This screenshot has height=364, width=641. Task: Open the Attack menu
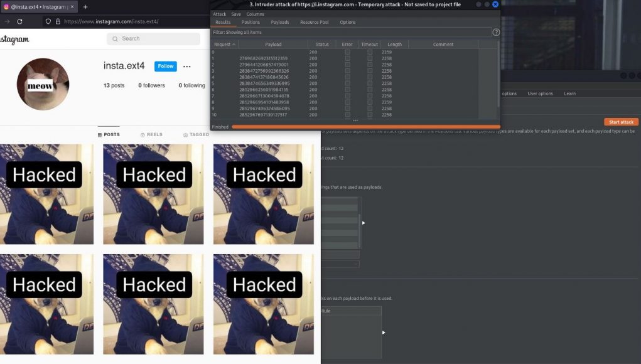tap(220, 14)
